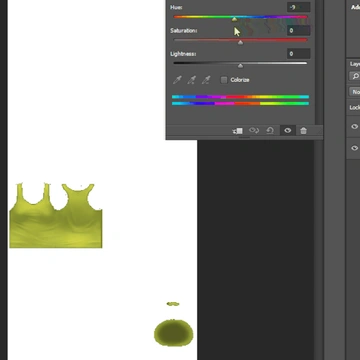Image resolution: width=360 pixels, height=360 pixels.
Task: Click the Hue slider handle
Action: coord(235,20)
